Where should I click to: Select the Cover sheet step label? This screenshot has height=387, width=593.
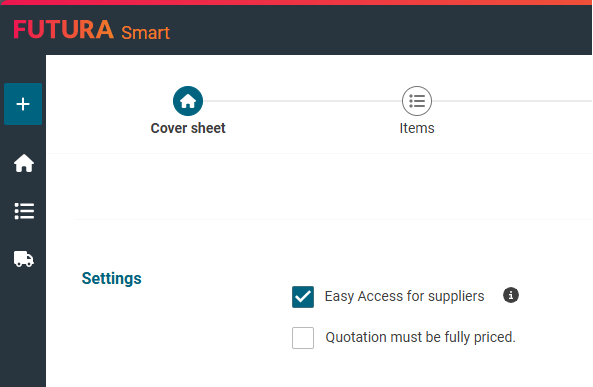(188, 128)
